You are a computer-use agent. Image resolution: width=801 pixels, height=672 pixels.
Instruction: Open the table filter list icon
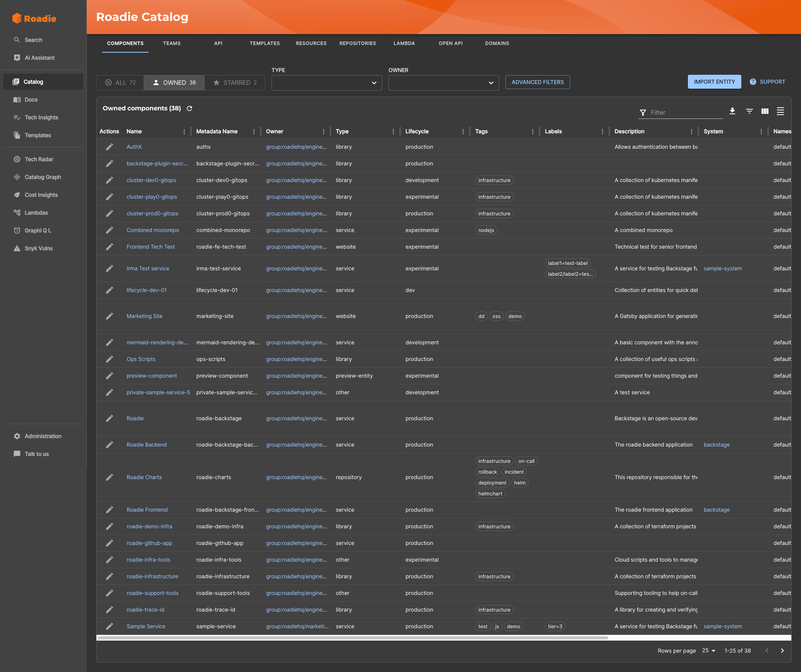pos(749,111)
